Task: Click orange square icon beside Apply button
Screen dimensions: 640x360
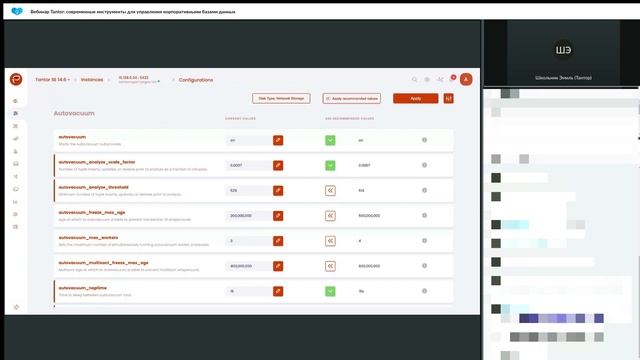Action: point(449,98)
